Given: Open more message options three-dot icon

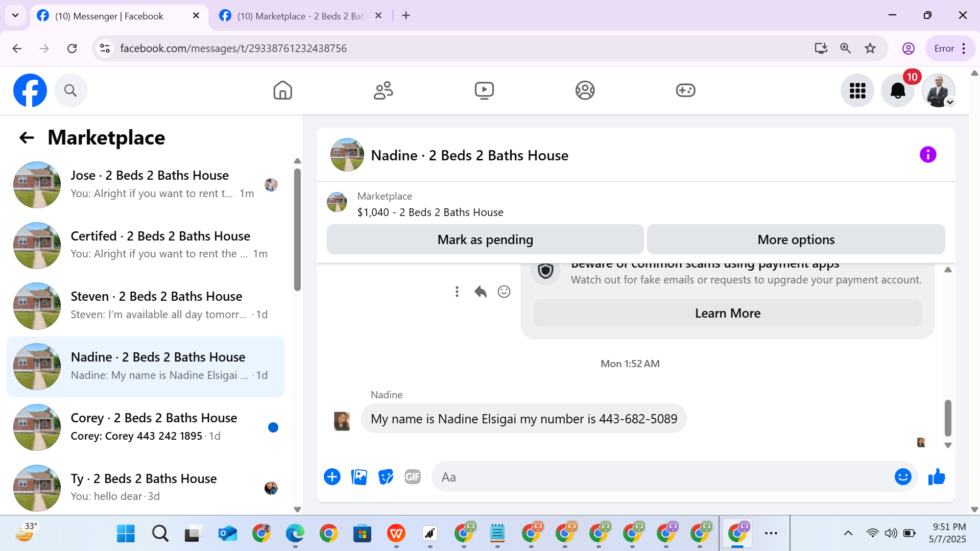Looking at the screenshot, I should 457,292.
